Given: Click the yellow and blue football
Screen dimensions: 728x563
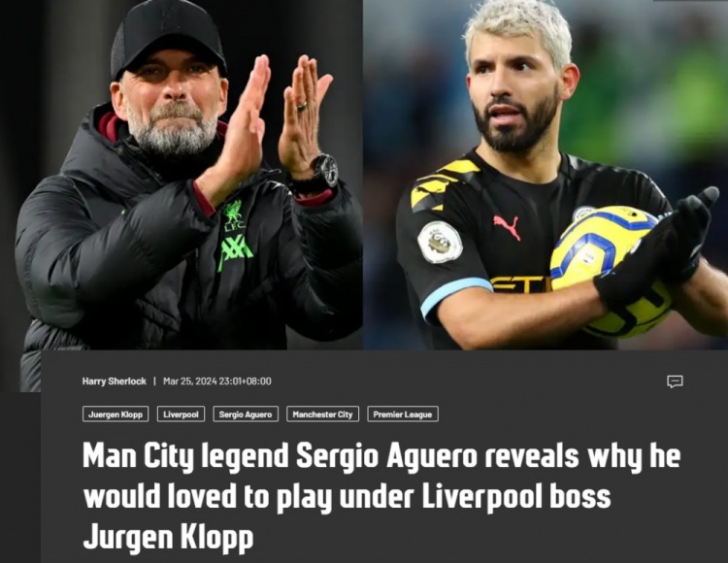Looking at the screenshot, I should [611, 272].
